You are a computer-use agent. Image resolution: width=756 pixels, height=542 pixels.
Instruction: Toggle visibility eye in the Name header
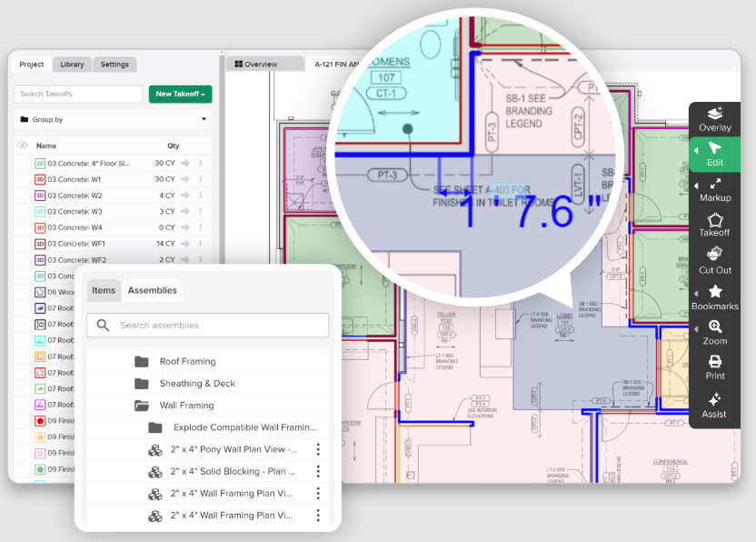(x=22, y=146)
